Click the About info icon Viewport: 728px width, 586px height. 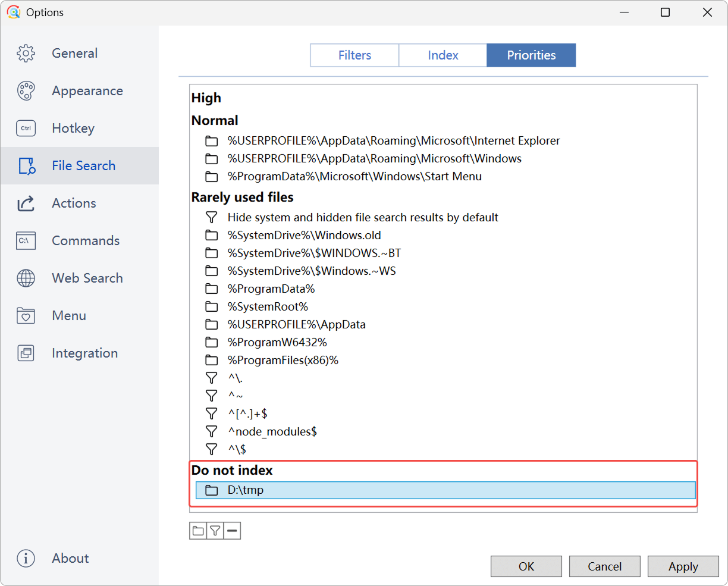pos(26,558)
